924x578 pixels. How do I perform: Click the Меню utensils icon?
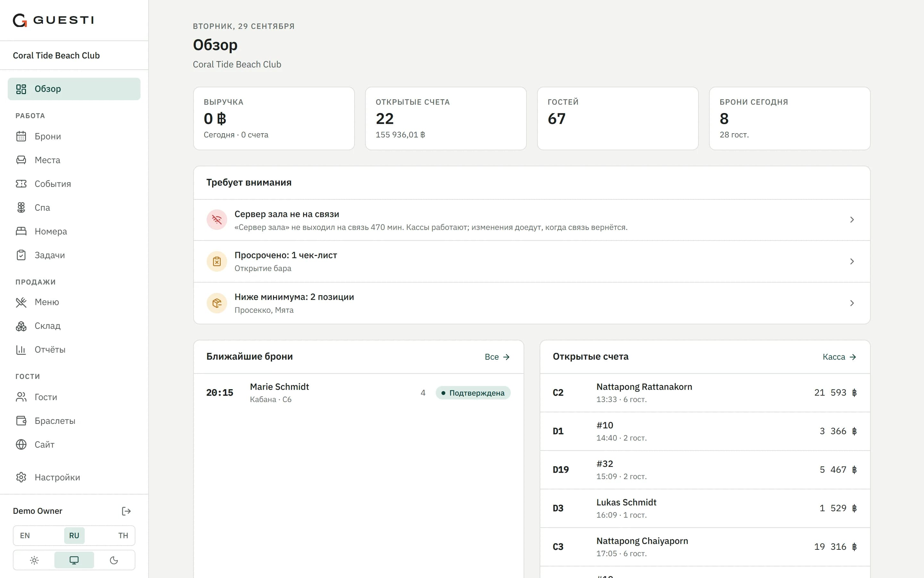point(21,302)
